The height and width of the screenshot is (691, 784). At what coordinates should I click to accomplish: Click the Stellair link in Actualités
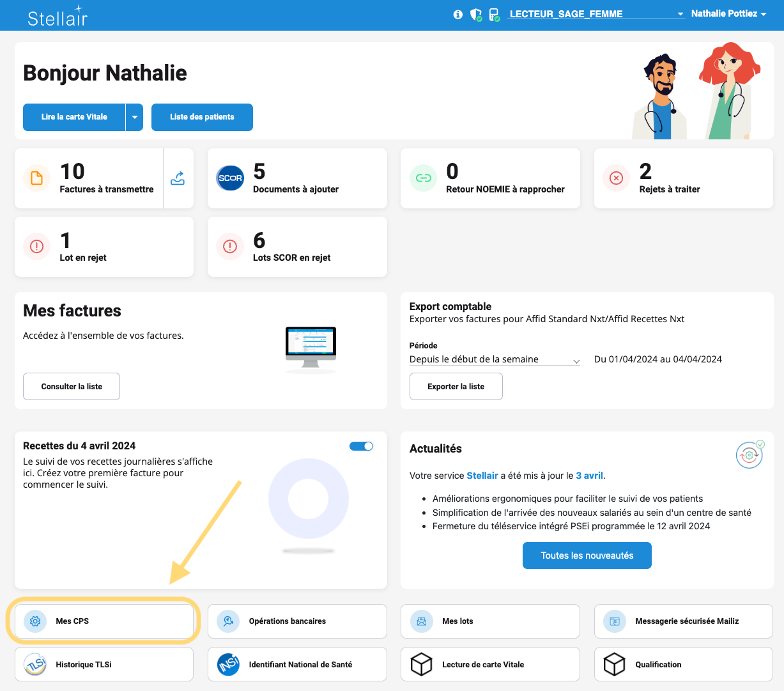pyautogui.click(x=482, y=476)
